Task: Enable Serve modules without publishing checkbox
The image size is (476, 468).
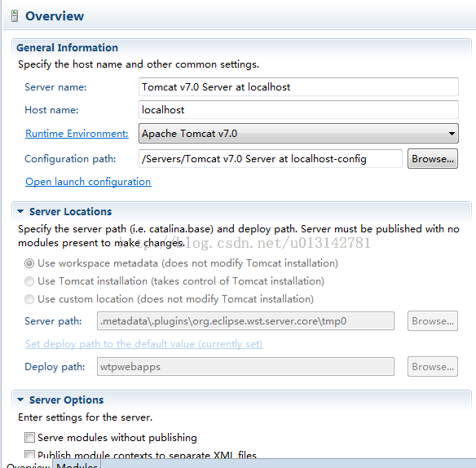Action: pos(29,438)
